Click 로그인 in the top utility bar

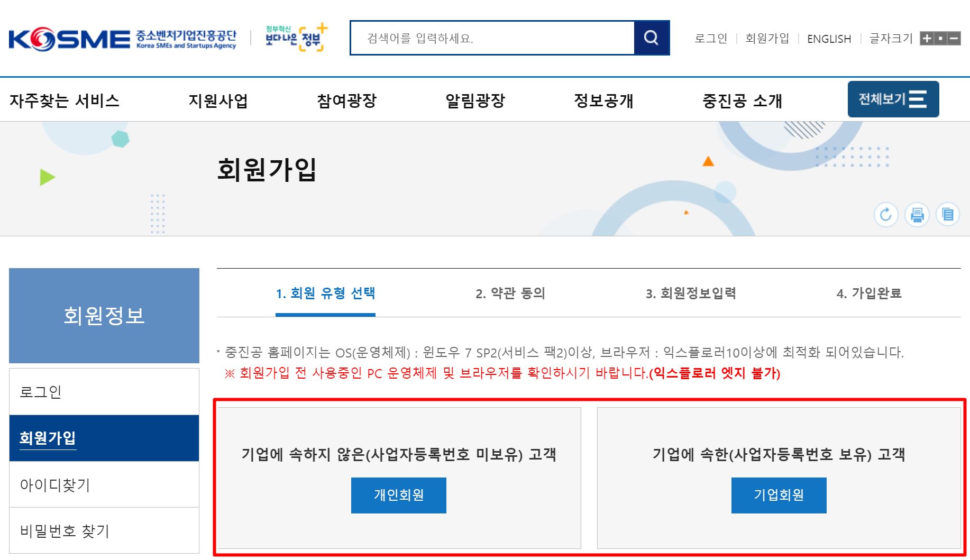[711, 38]
